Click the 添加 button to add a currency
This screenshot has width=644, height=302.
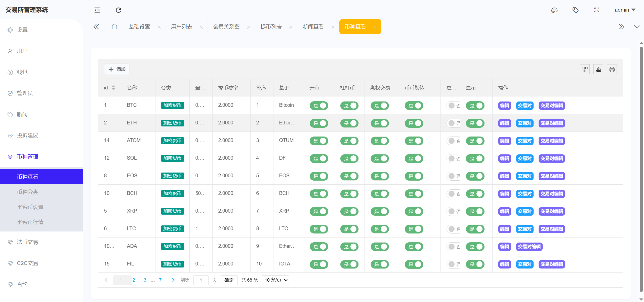(116, 69)
